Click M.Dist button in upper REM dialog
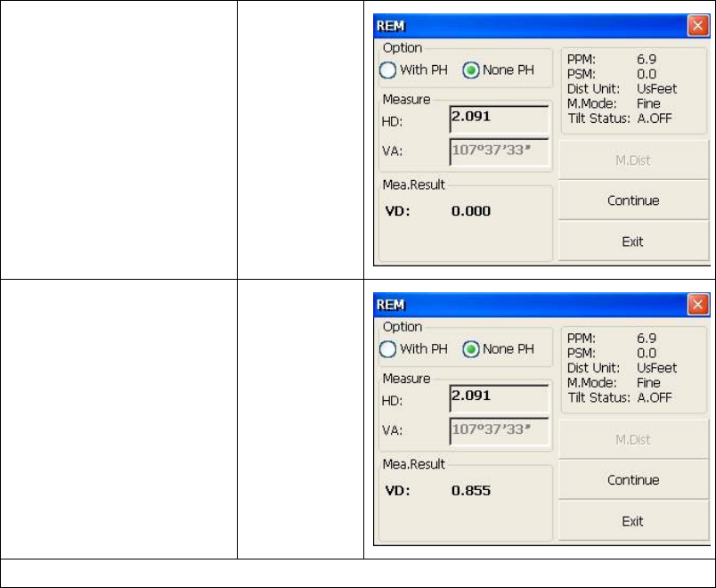716x588 pixels. click(x=633, y=159)
